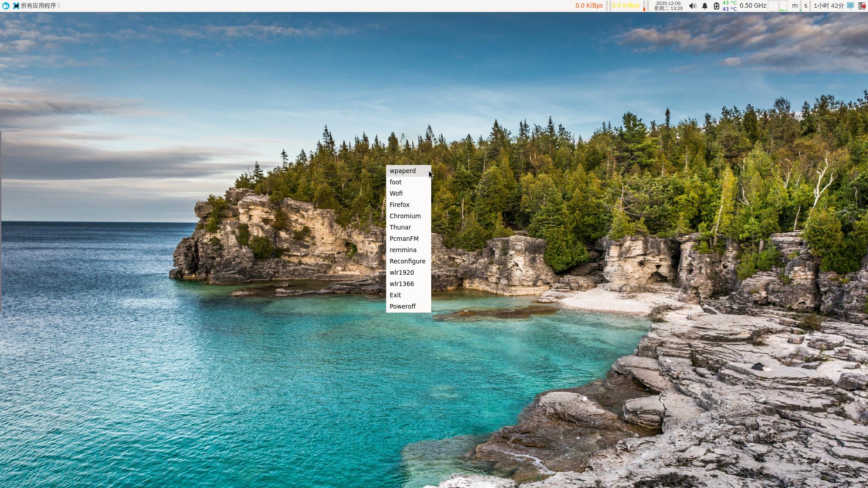Click the logout icon at panel's right end

click(x=862, y=6)
